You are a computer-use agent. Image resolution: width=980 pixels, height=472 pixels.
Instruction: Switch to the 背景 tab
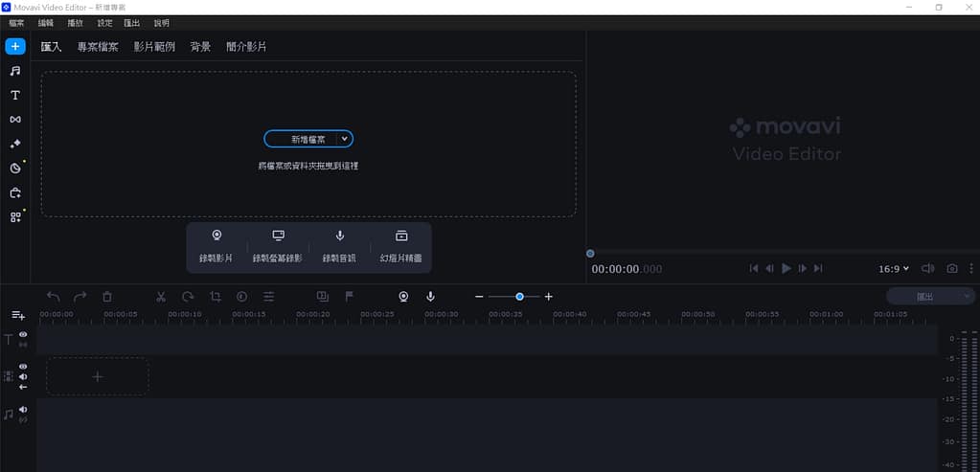[200, 47]
